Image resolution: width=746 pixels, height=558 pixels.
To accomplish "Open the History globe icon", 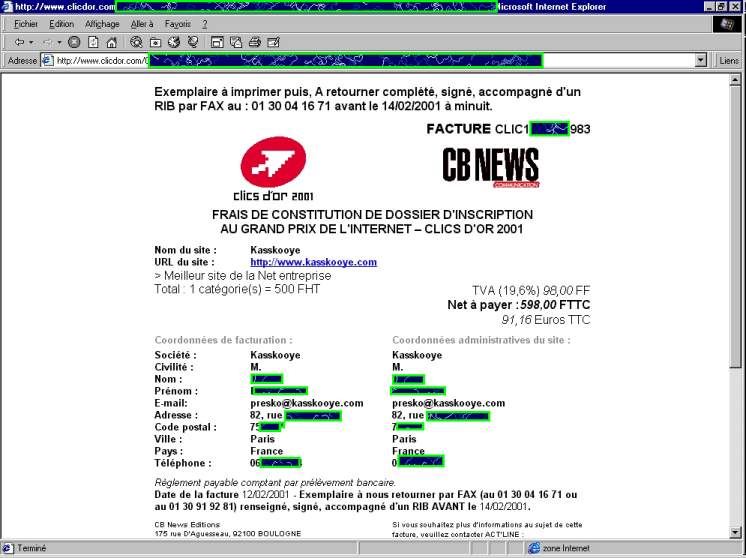I will [x=174, y=42].
